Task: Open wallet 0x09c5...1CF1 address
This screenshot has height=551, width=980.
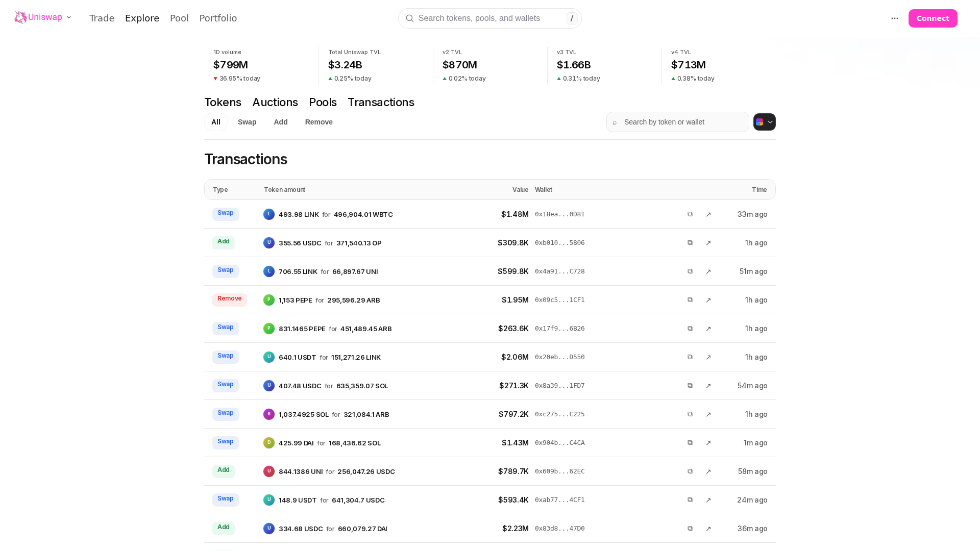Action: coord(560,300)
